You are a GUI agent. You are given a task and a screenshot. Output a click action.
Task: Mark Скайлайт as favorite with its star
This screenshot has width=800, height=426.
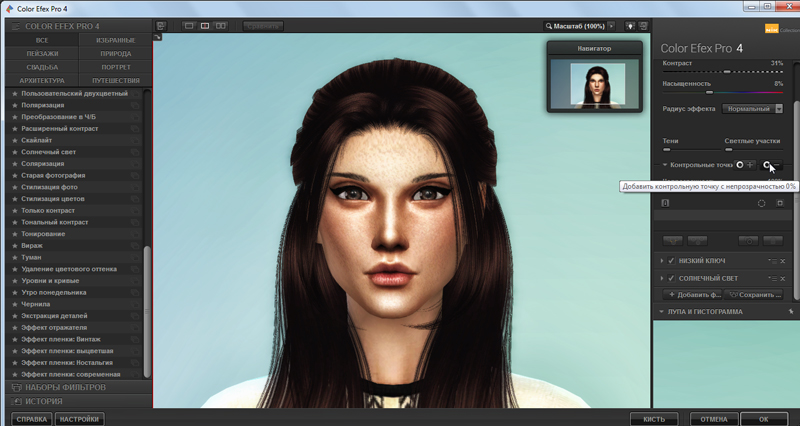click(15, 140)
